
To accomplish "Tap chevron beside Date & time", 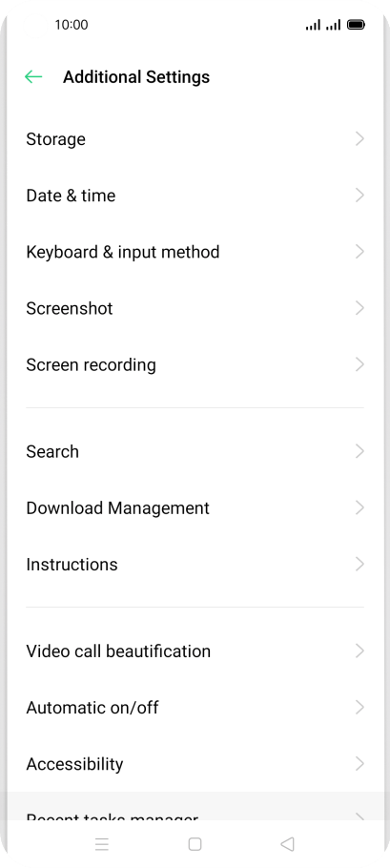I will point(359,196).
